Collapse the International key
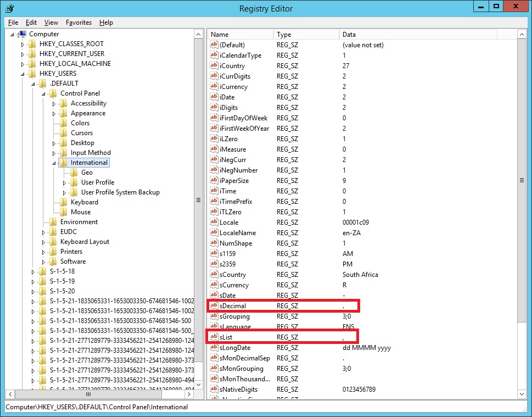The width and height of the screenshot is (532, 417). tap(54, 163)
